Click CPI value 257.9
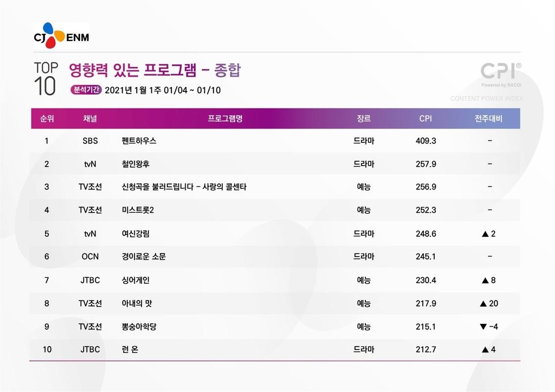Image resolution: width=555 pixels, height=392 pixels. [x=426, y=164]
